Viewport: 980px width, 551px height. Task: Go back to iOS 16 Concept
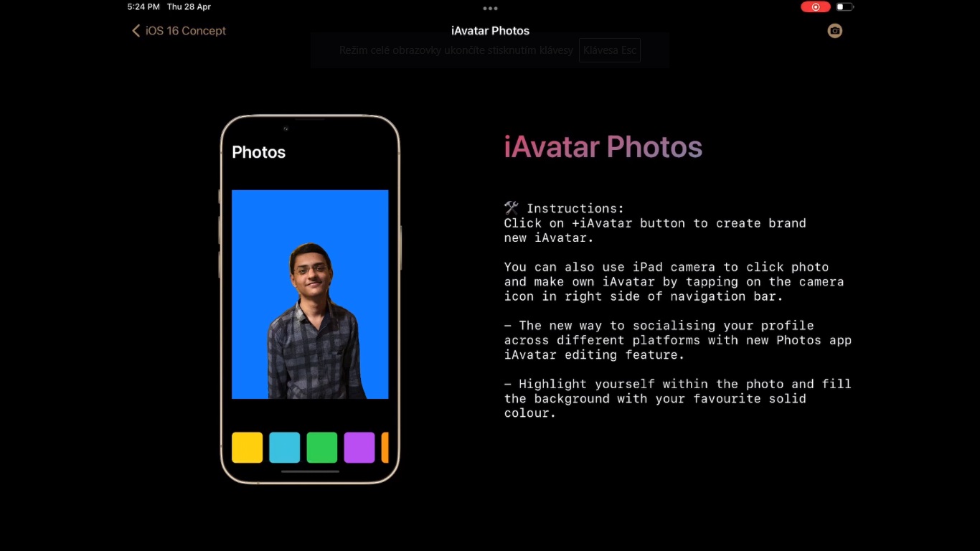[x=179, y=31]
